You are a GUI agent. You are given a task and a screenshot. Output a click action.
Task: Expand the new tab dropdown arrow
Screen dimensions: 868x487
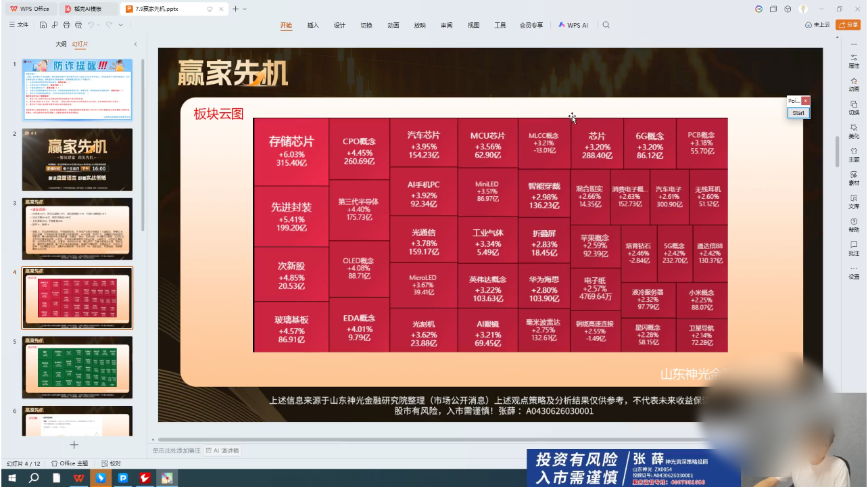[244, 9]
